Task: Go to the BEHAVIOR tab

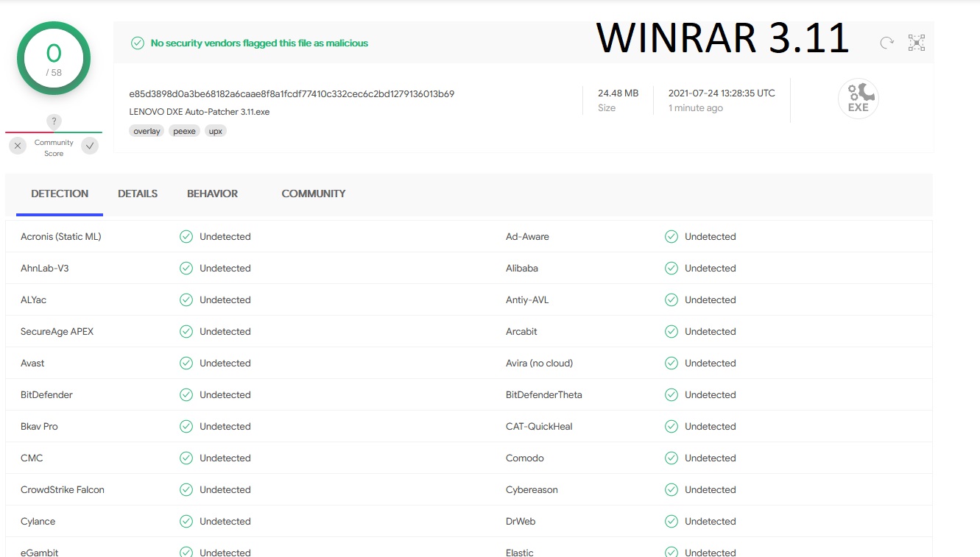Action: click(x=212, y=194)
